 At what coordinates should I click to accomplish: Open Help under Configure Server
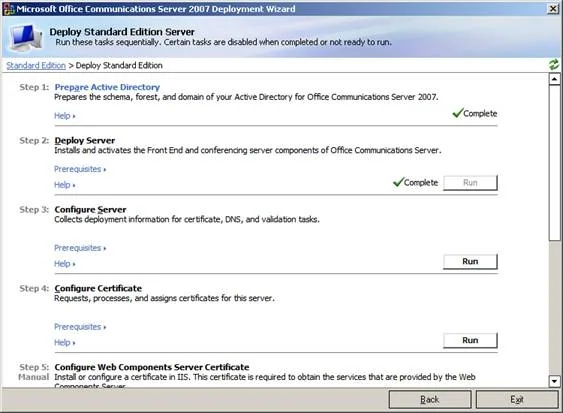[x=65, y=264]
